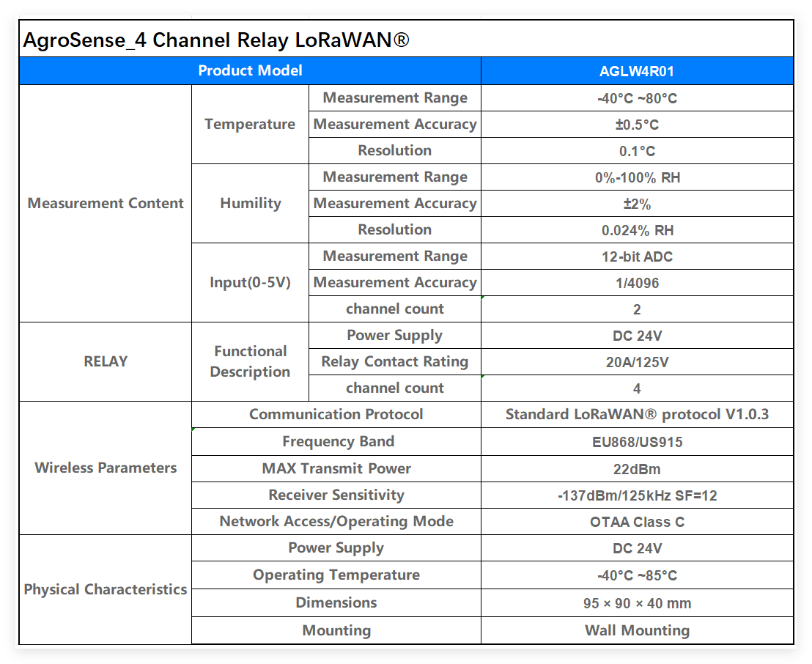The height and width of the screenshot is (664, 812).
Task: Click "Standard LoRaWAN® protocol V1.0.3"
Action: (x=637, y=415)
